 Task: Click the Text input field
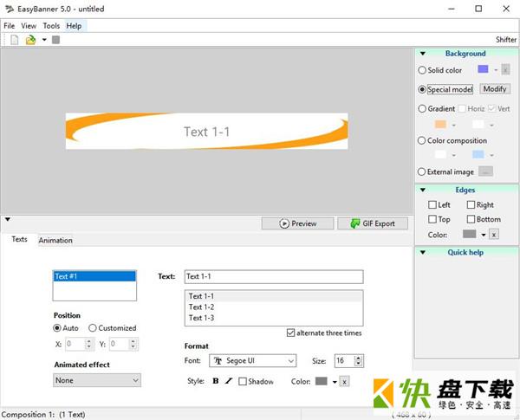[274, 276]
